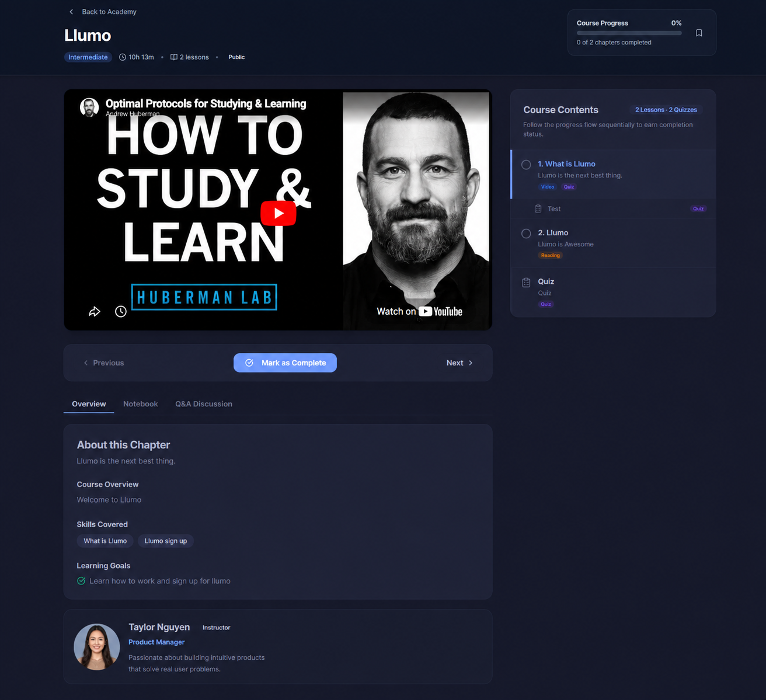766x700 pixels.
Task: Click the video share arrow icon
Action: [x=95, y=312]
